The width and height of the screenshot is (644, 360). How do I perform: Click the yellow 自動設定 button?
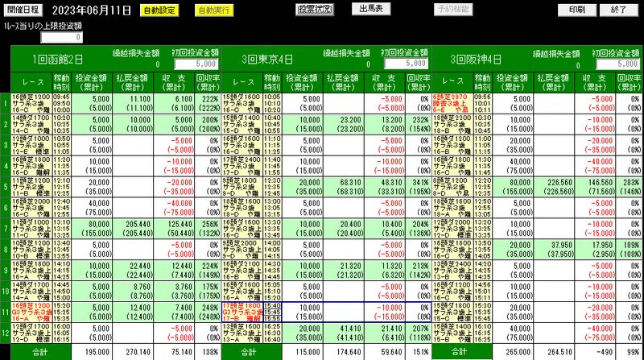(159, 10)
